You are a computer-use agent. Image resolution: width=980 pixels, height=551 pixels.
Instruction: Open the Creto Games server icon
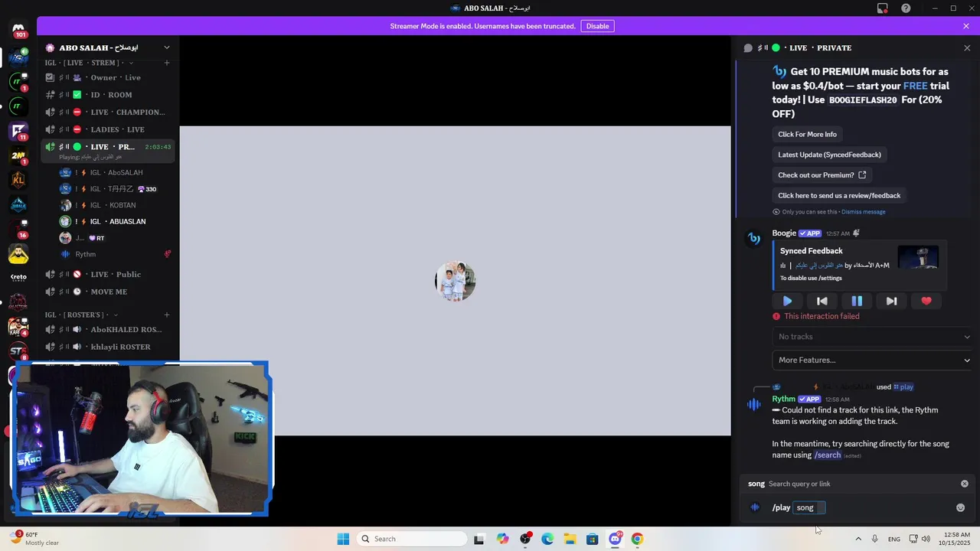[x=18, y=278]
